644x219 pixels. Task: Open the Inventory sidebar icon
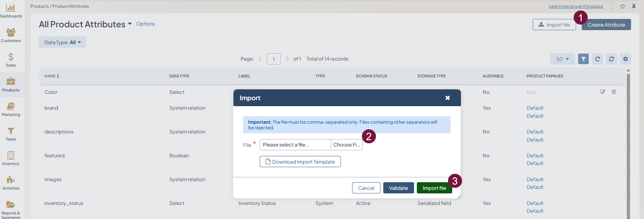11,156
